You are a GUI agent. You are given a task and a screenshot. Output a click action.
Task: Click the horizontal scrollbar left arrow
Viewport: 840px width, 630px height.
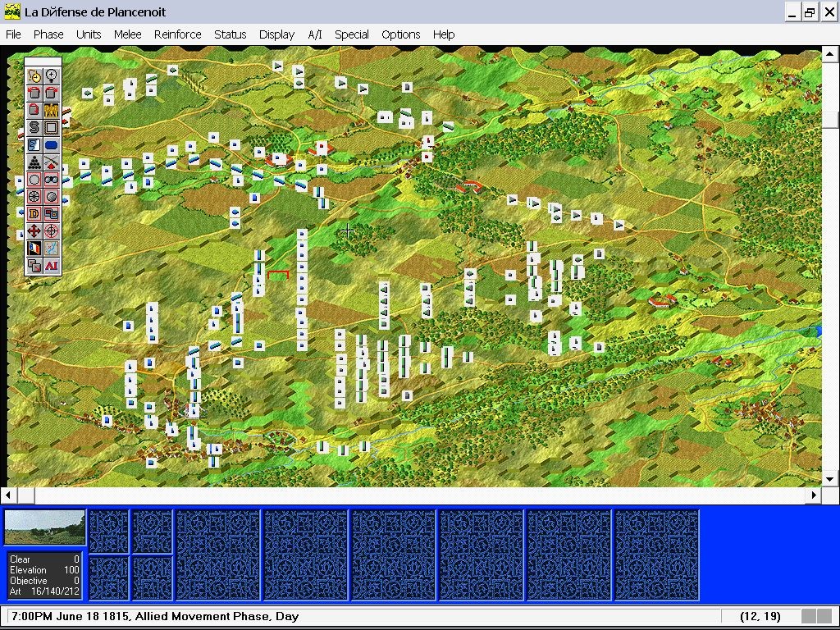point(8,495)
